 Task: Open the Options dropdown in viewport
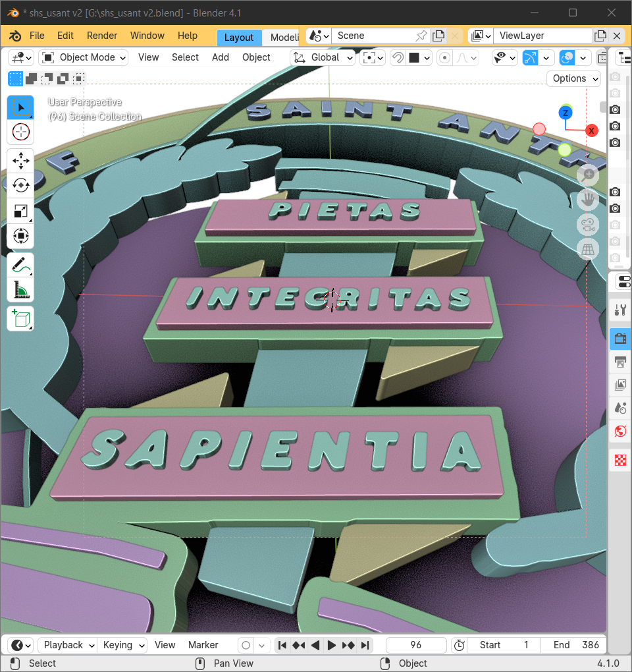(574, 79)
